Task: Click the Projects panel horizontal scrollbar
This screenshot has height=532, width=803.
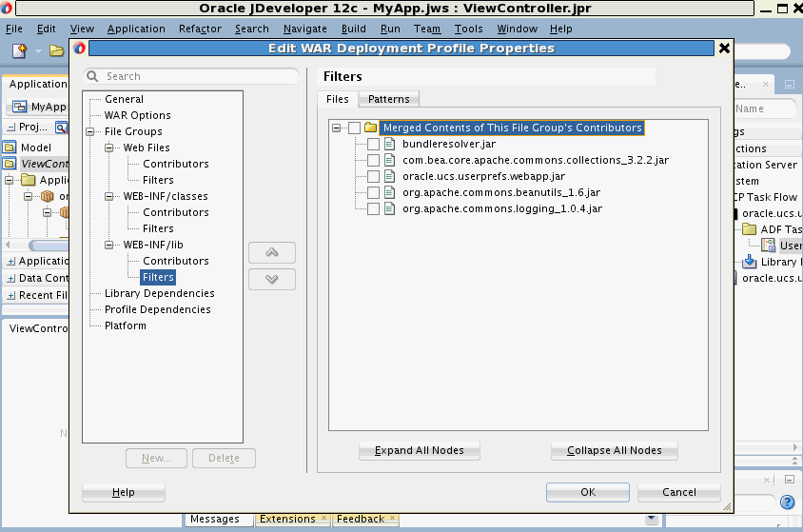Action: (x=49, y=246)
